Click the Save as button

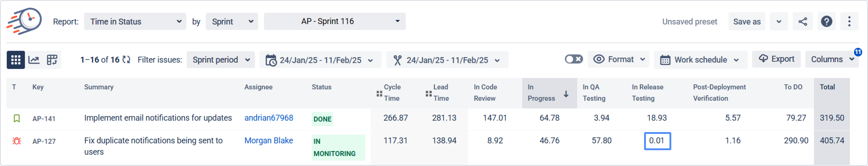(x=747, y=22)
